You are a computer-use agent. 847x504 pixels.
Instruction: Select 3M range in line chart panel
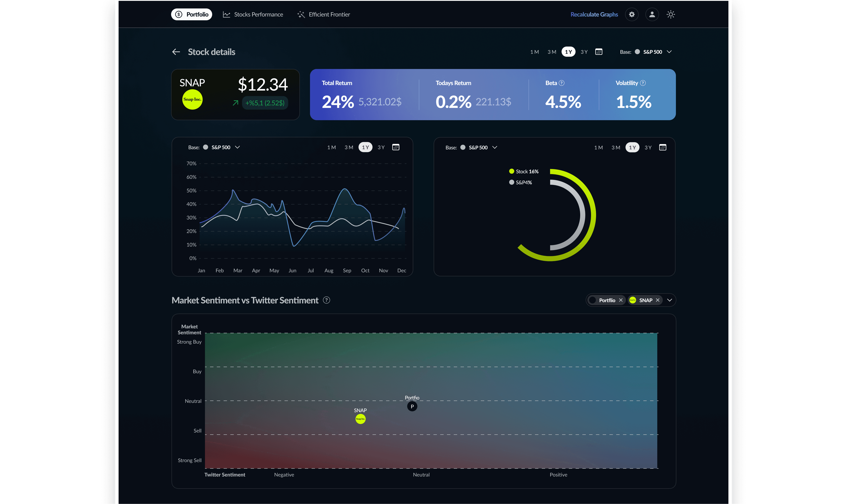coord(349,147)
